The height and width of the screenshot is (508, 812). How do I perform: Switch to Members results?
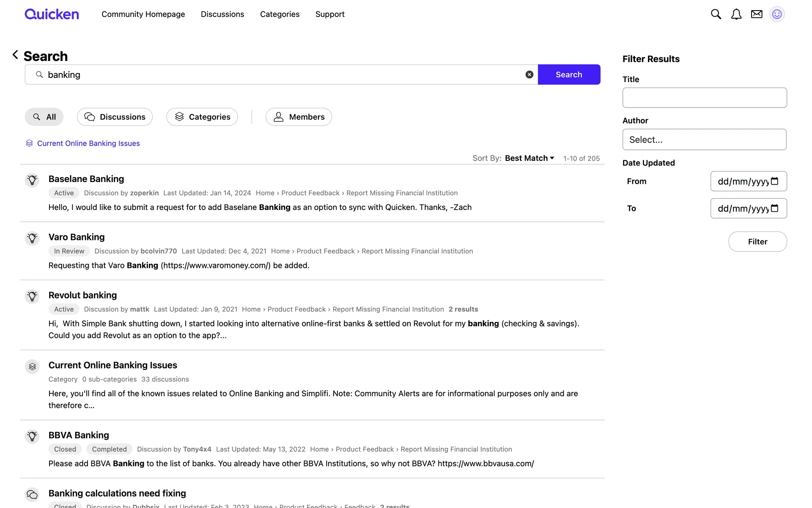click(299, 117)
